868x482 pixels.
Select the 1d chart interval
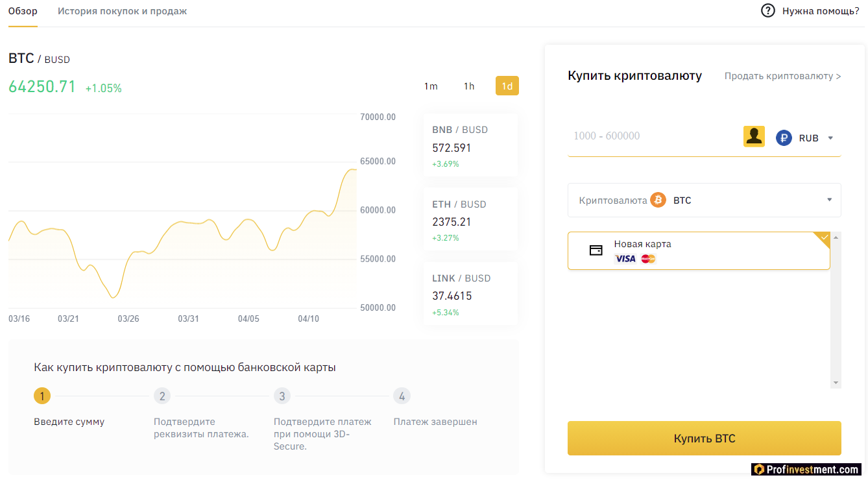point(507,86)
